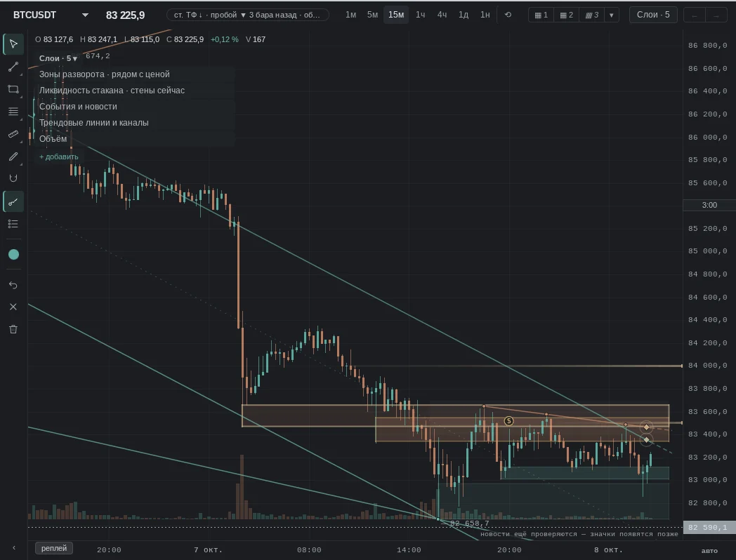Click the 14:00 time axis label
Viewport: 736px width, 560px height.
[409, 549]
